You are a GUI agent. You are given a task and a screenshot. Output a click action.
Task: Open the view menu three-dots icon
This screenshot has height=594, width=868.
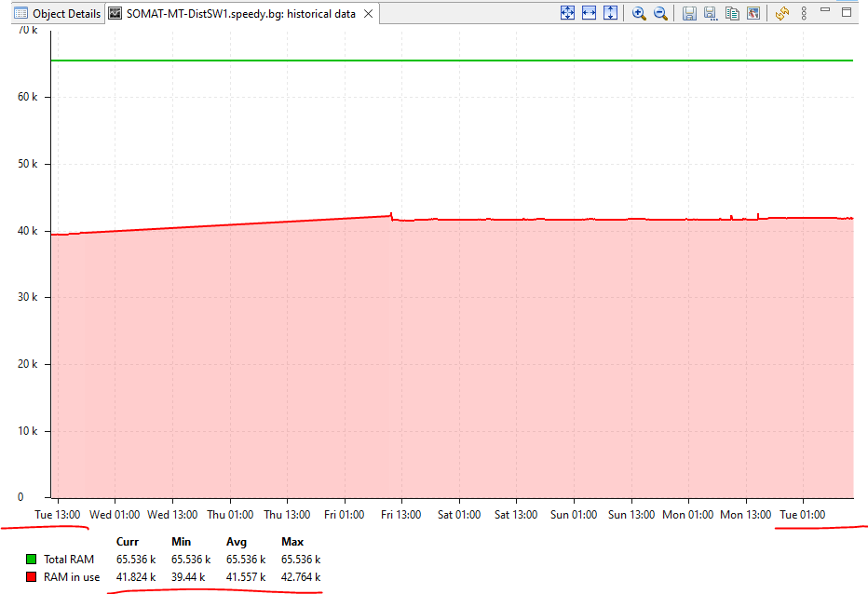[804, 13]
